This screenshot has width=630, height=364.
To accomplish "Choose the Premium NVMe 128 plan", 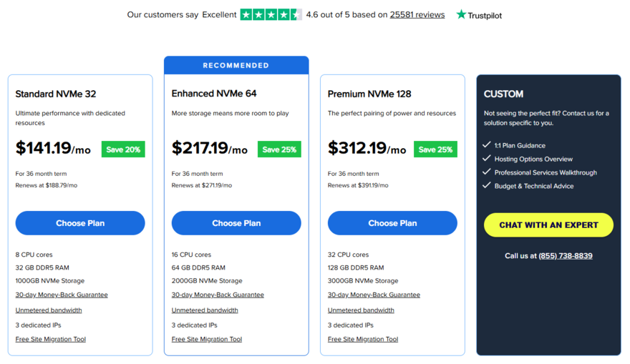I will pyautogui.click(x=392, y=223).
